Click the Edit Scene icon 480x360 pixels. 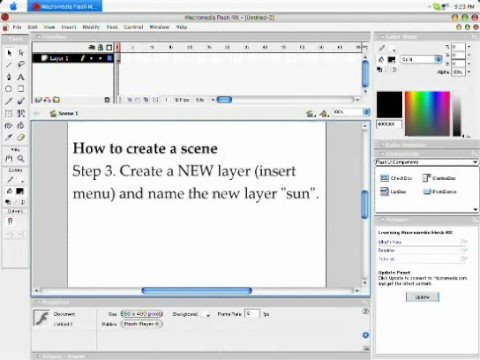tap(311, 114)
